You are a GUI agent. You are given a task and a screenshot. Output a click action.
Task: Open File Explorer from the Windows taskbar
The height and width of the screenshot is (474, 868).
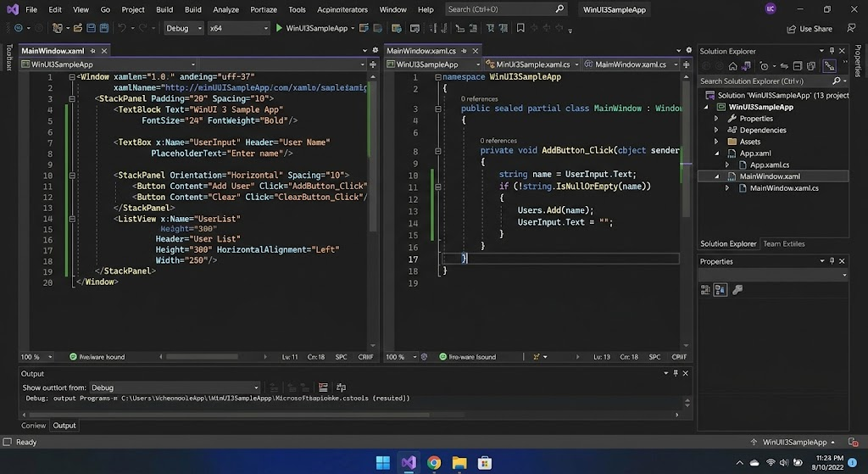click(459, 462)
